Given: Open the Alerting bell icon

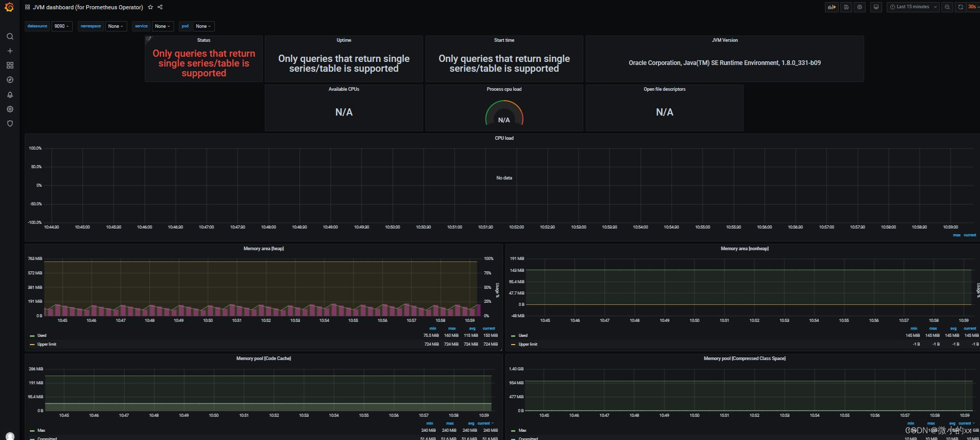Looking at the screenshot, I should click(x=10, y=95).
